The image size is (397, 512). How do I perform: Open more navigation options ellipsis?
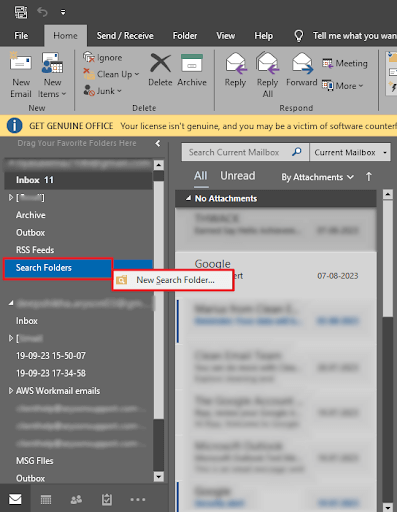(138, 499)
